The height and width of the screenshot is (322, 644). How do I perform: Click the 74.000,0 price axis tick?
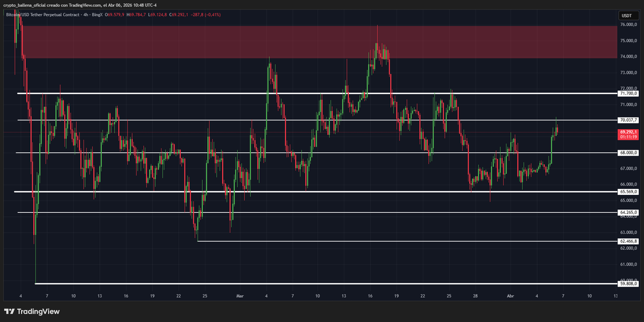(628, 56)
